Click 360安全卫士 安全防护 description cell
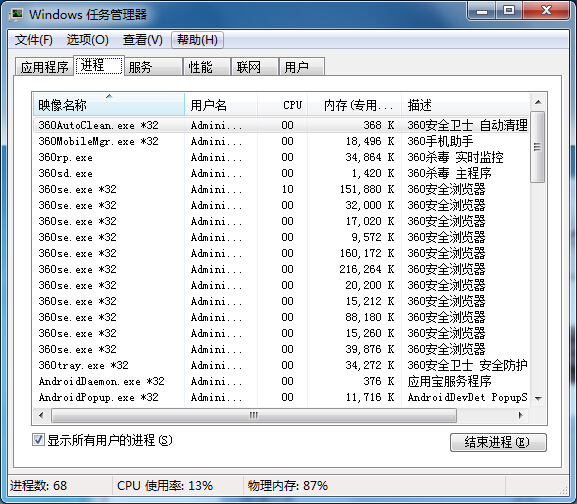 coord(467,365)
